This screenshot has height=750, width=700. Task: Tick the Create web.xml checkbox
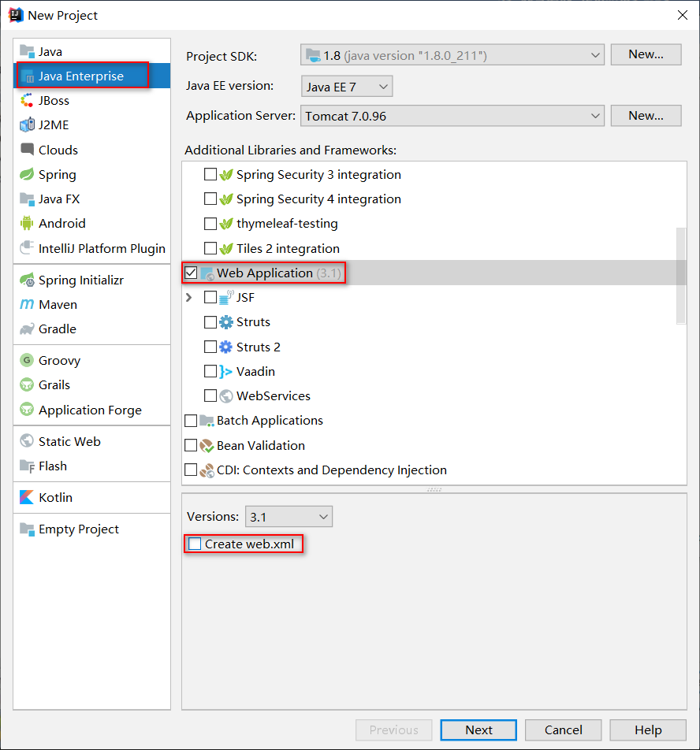tap(195, 544)
